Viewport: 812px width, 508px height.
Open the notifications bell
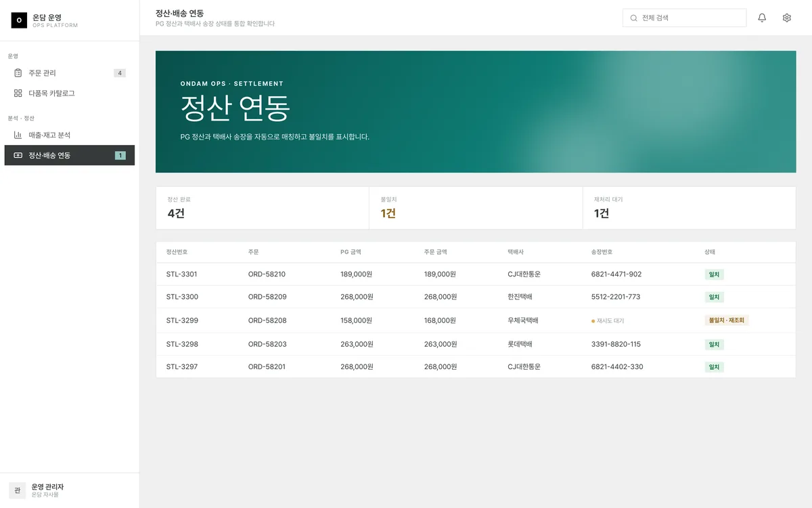click(x=762, y=18)
